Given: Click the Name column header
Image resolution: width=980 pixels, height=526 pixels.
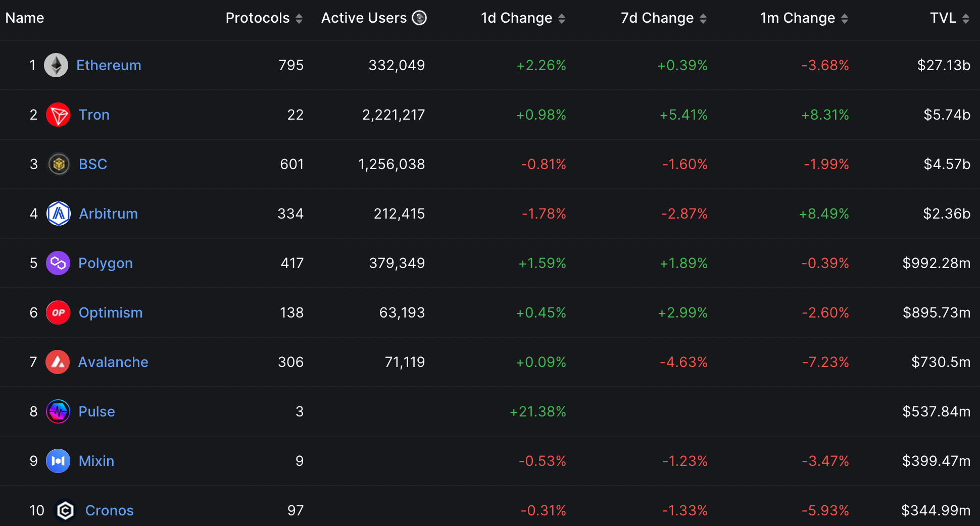Looking at the screenshot, I should (x=25, y=18).
